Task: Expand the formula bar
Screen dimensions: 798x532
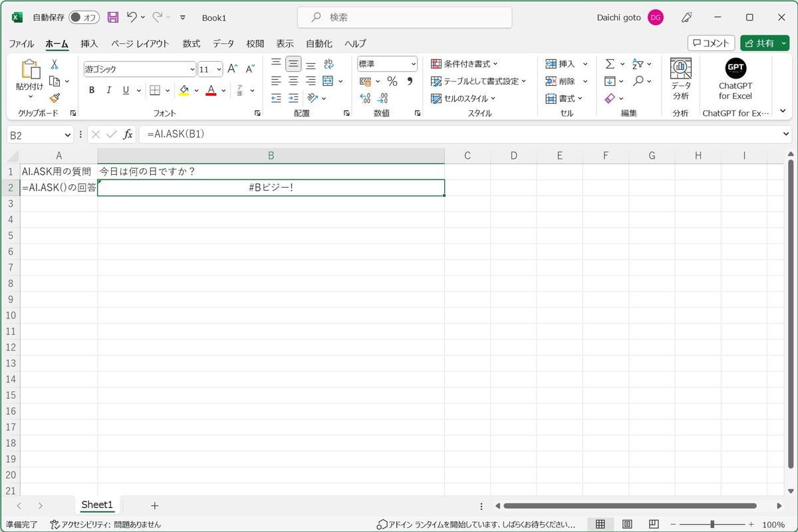Action: pos(787,134)
